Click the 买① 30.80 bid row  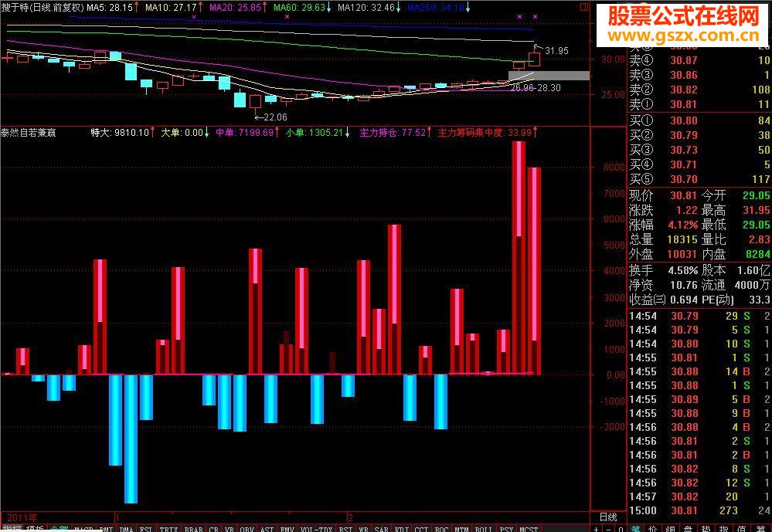click(699, 120)
